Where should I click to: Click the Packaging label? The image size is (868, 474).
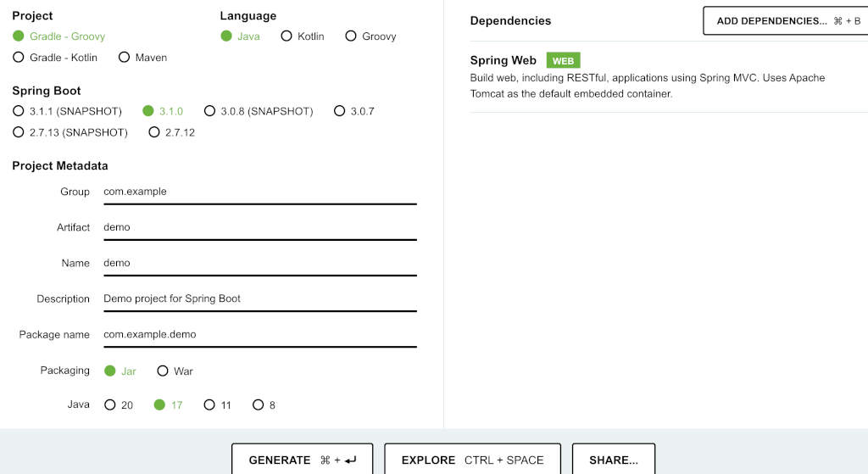tap(64, 371)
